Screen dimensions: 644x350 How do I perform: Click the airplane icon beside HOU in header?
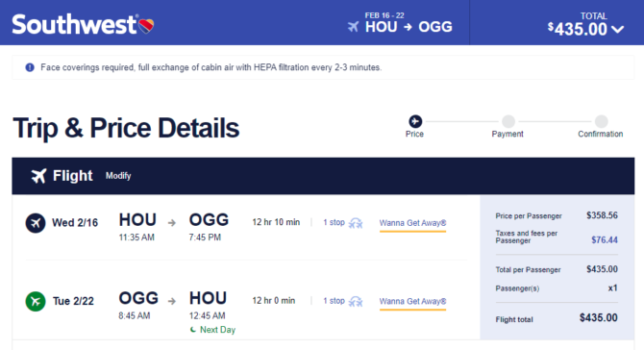click(x=353, y=27)
